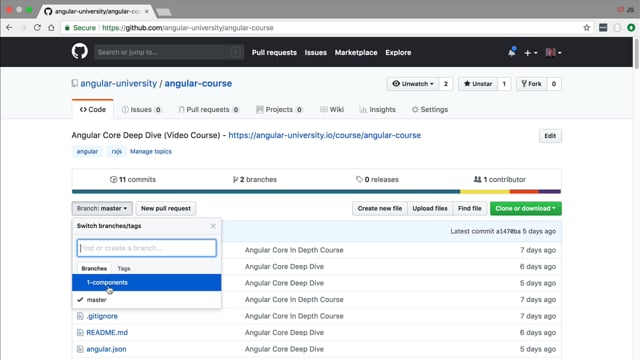This screenshot has height=360, width=640.
Task: Open the GitHub Octocat home logo
Action: [x=80, y=52]
